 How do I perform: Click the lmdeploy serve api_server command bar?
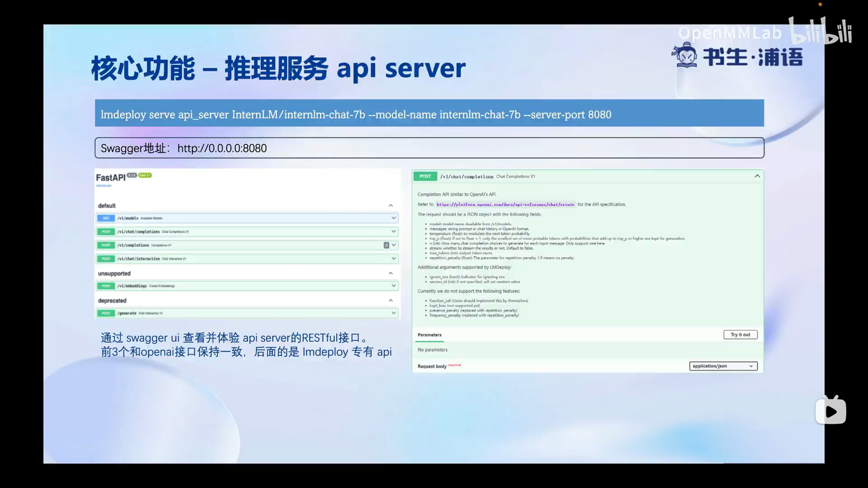click(429, 113)
